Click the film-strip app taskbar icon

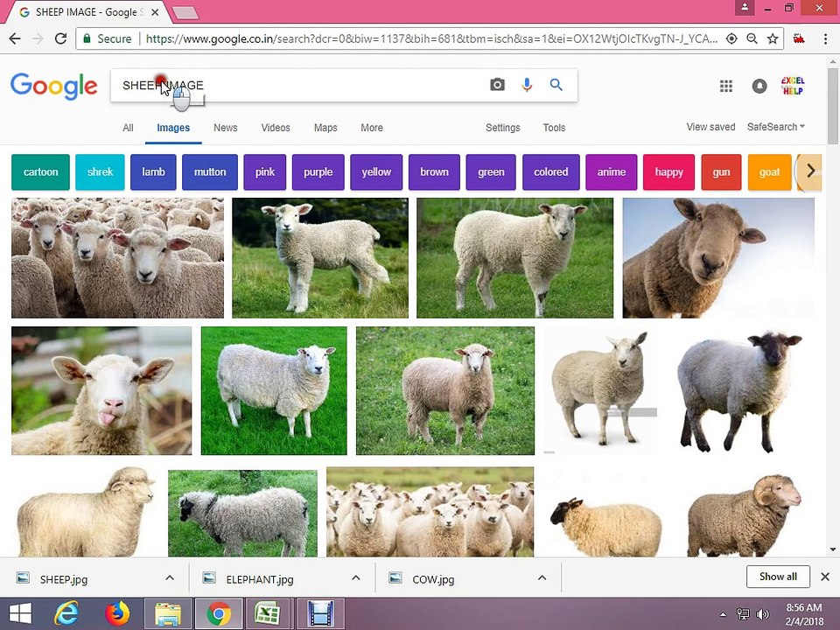320,614
